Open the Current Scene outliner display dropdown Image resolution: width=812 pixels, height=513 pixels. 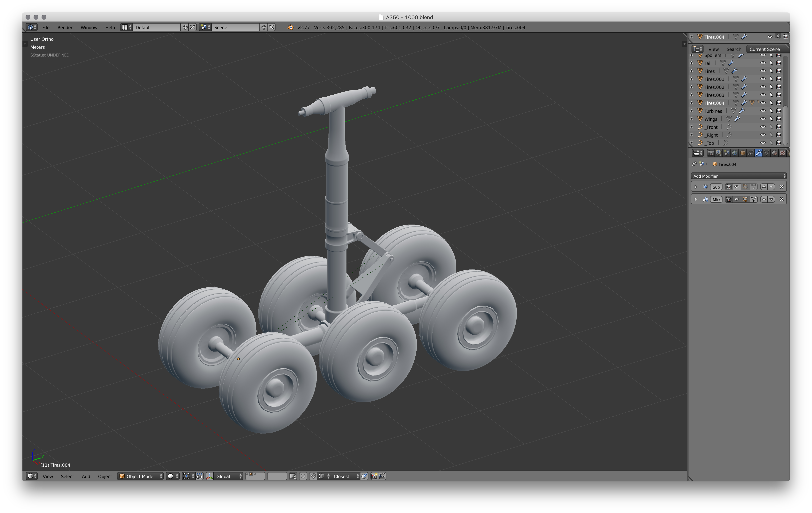pyautogui.click(x=768, y=49)
